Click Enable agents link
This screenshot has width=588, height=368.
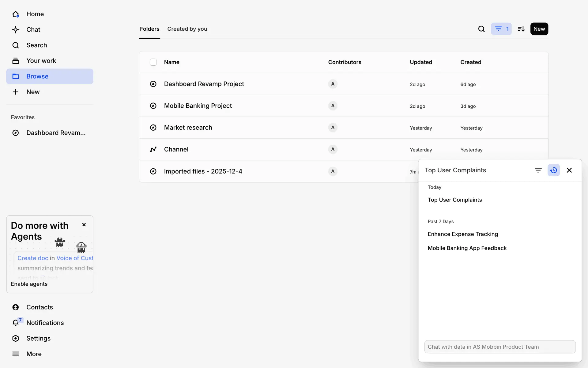click(x=29, y=284)
